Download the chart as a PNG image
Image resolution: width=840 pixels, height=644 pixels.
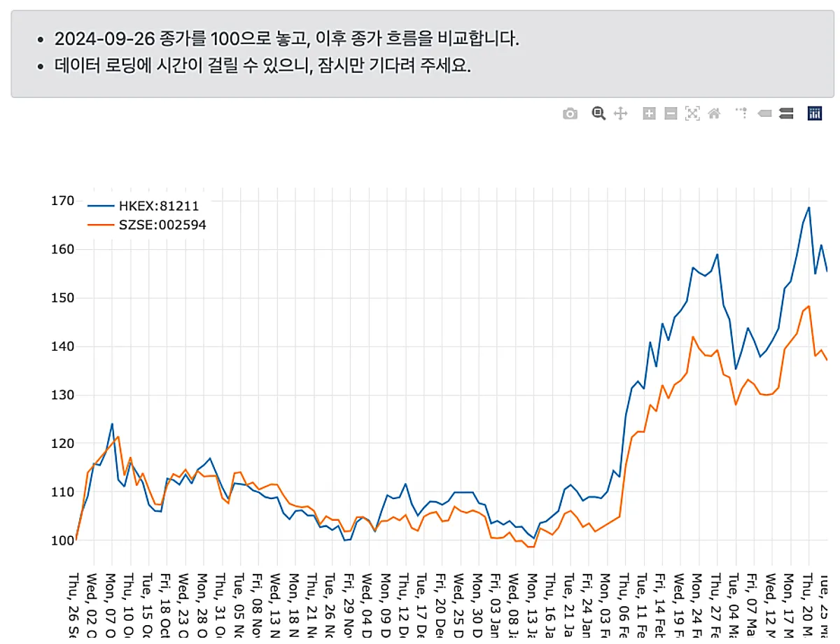[569, 113]
